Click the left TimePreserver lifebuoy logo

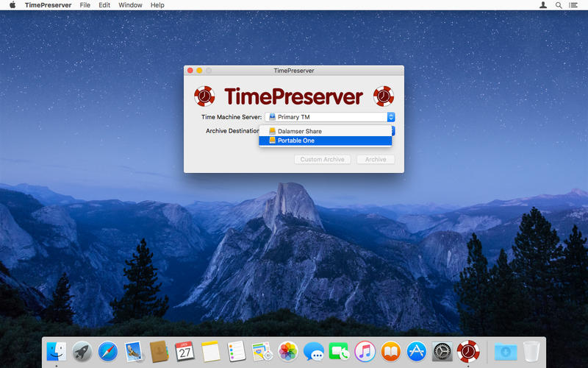[x=204, y=96]
